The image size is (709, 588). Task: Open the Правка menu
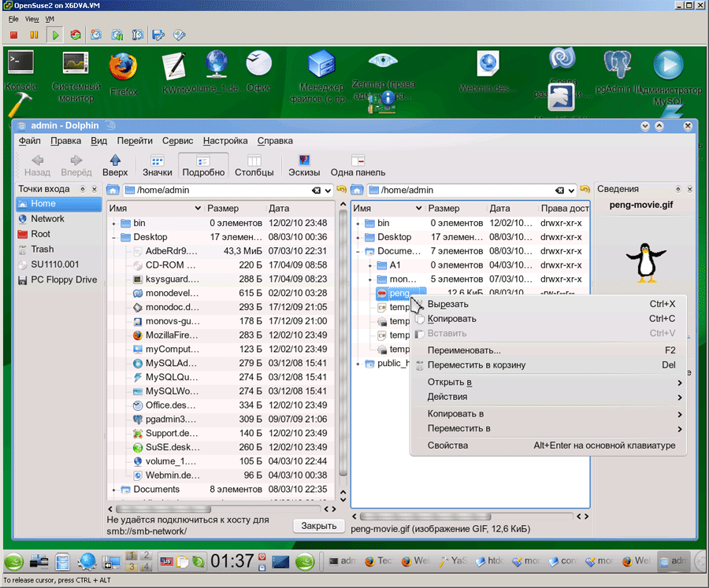coord(65,141)
